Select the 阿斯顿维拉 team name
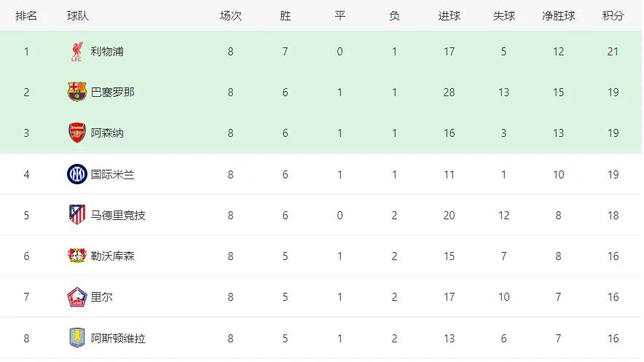Screen dimensions: 644x362 118,338
